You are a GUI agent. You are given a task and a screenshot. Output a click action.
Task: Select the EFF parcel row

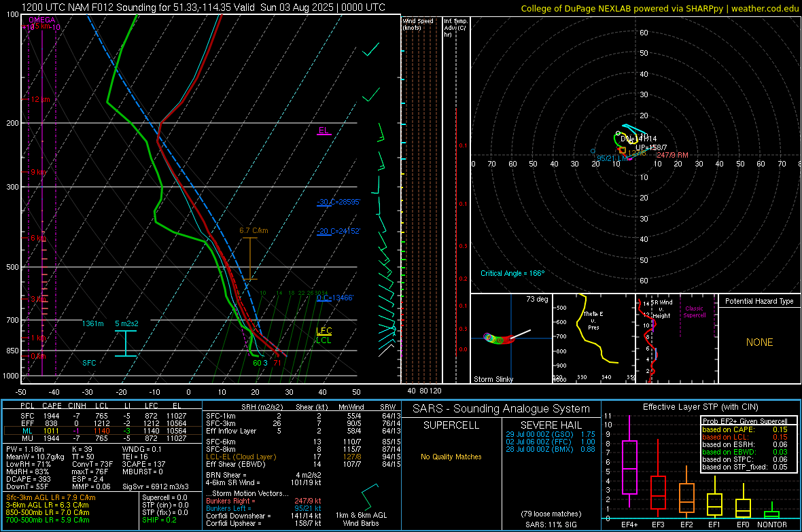[103, 423]
